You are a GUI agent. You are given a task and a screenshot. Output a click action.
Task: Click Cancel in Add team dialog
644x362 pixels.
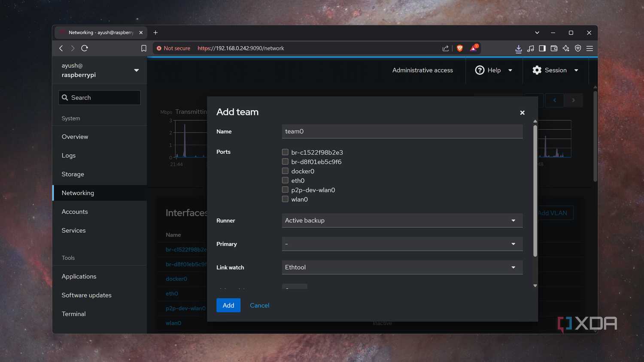260,305
